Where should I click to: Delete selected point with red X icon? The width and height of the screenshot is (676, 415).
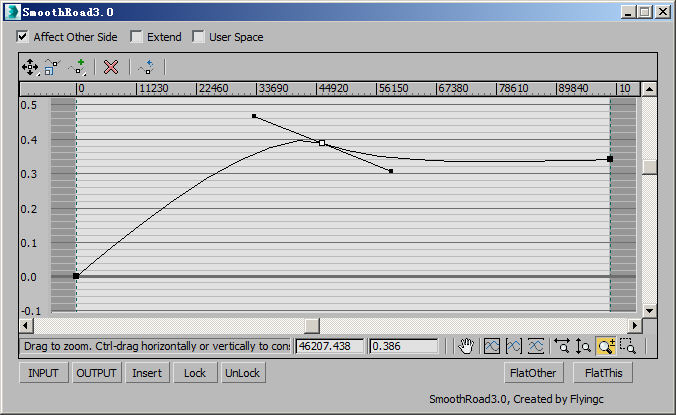(111, 67)
